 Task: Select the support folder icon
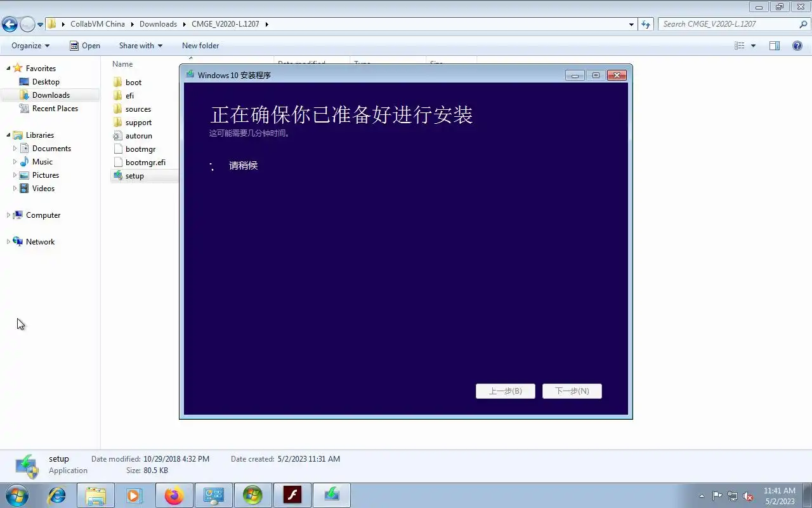[117, 123]
